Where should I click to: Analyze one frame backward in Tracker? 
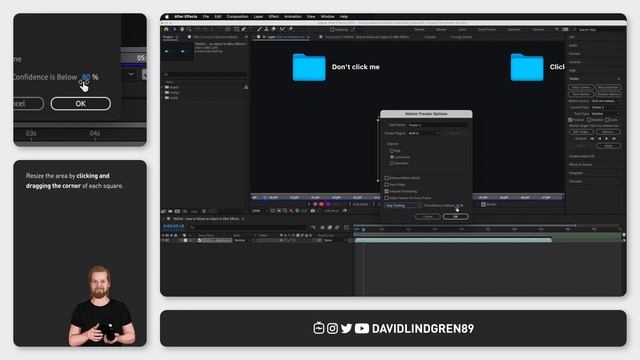[592, 139]
